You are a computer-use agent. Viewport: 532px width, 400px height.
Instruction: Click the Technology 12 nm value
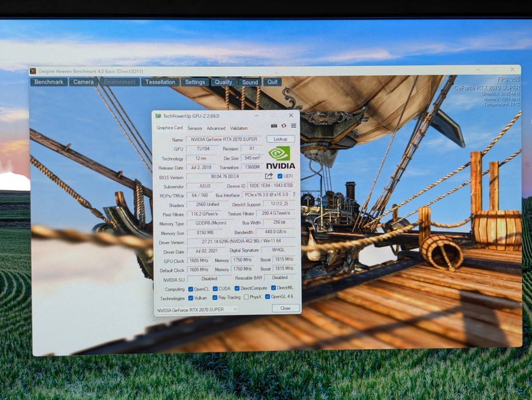201,158
